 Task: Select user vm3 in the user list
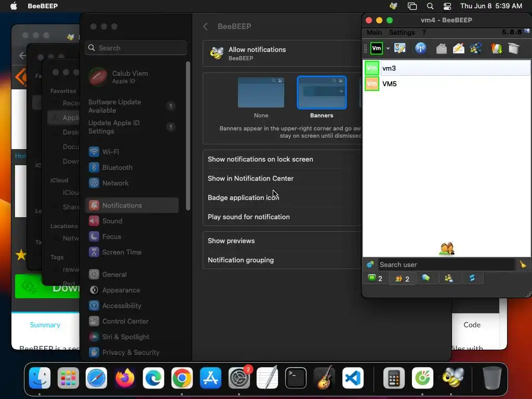(447, 68)
